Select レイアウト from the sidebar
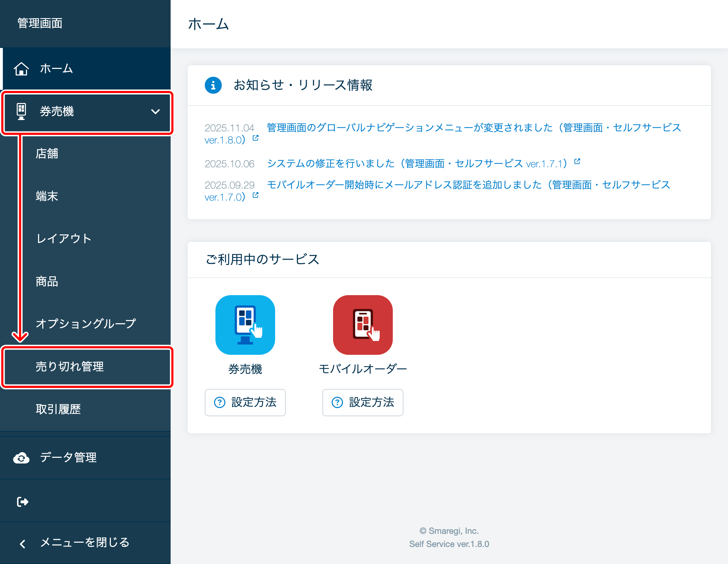This screenshot has height=564, width=728. pyautogui.click(x=64, y=239)
